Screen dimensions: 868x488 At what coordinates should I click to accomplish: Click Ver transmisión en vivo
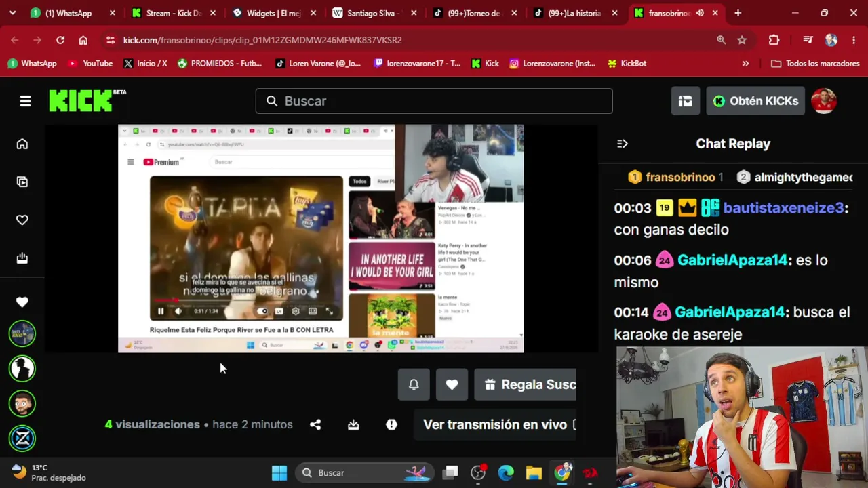point(496,424)
